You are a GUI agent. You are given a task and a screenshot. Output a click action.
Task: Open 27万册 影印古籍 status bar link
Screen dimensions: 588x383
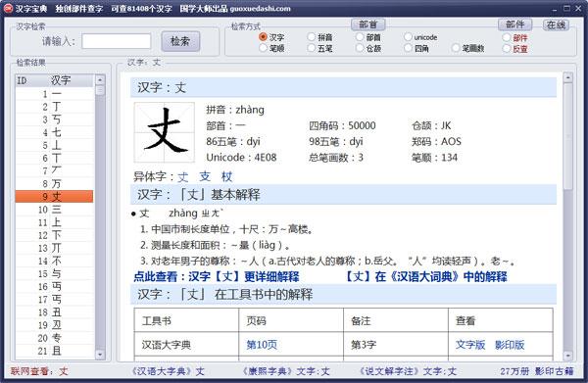click(x=537, y=371)
